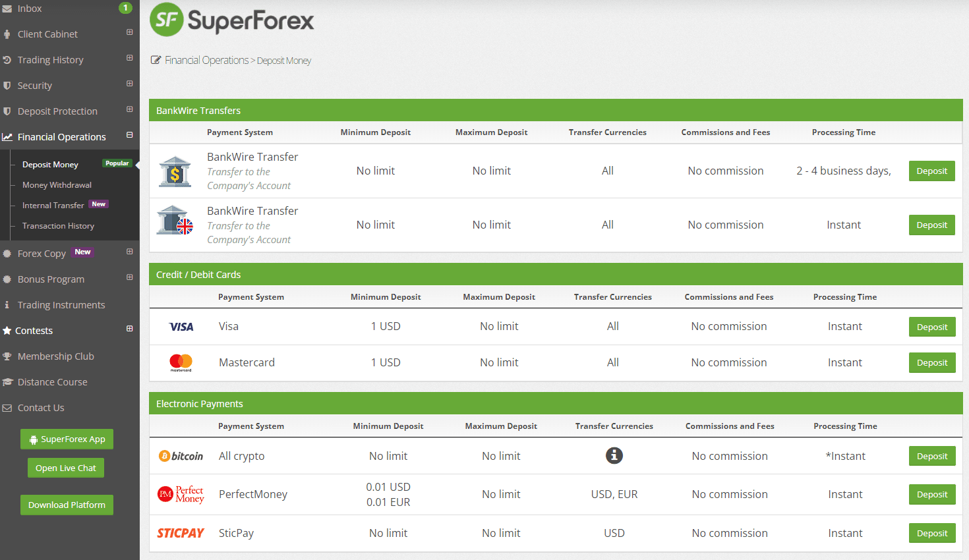This screenshot has height=560, width=969.
Task: Expand the Forex Copy submenu
Action: [130, 251]
